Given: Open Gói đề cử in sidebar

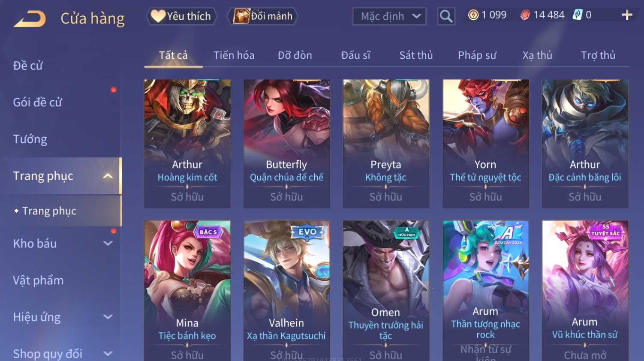Looking at the screenshot, I should 38,102.
